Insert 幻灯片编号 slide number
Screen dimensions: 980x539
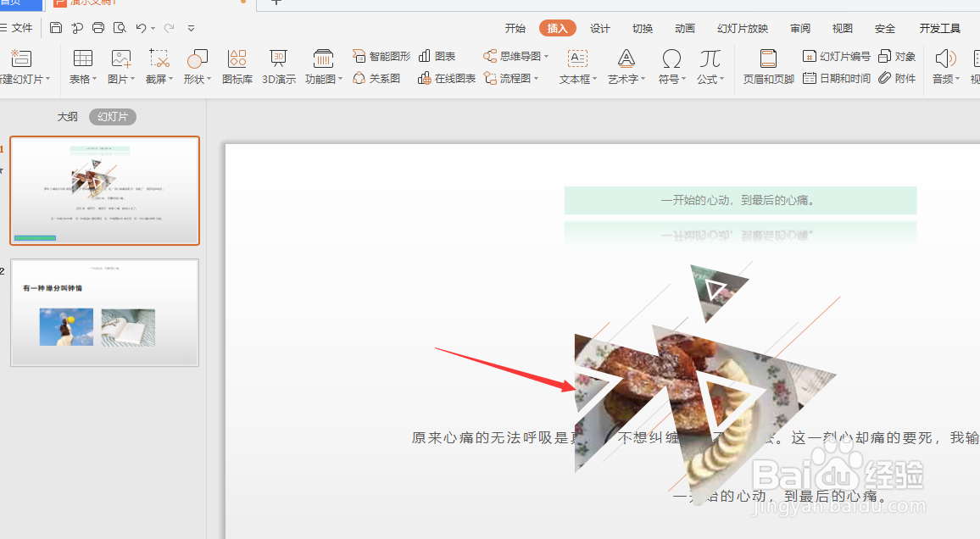tap(837, 55)
